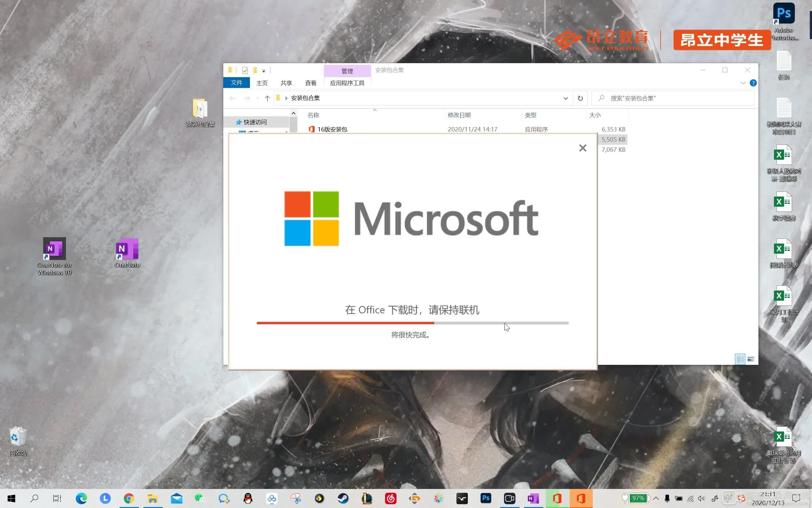Viewport: 812px width, 508px height.
Task: Toggle the 中 input method indicator
Action: pos(728,498)
